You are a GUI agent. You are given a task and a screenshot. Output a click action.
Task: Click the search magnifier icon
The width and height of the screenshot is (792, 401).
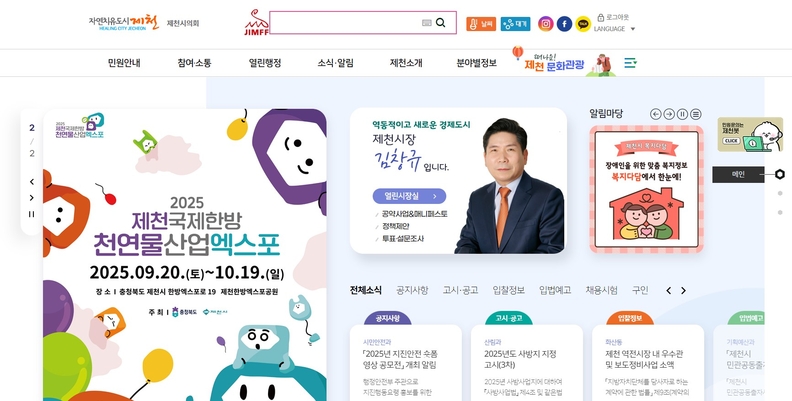pos(440,23)
